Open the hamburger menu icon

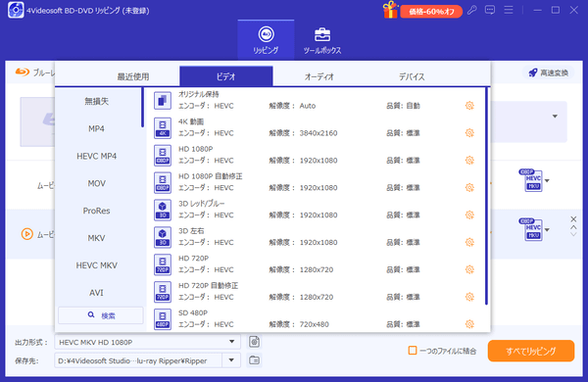[509, 10]
